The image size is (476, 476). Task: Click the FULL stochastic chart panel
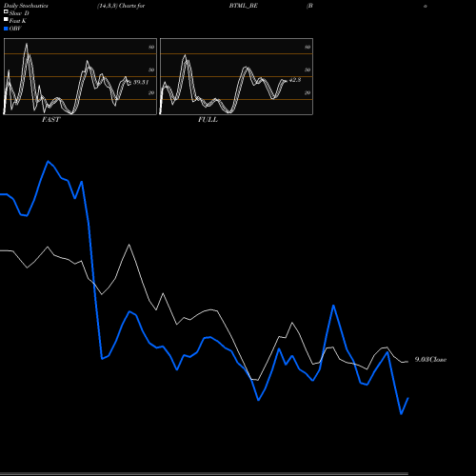pyautogui.click(x=236, y=76)
